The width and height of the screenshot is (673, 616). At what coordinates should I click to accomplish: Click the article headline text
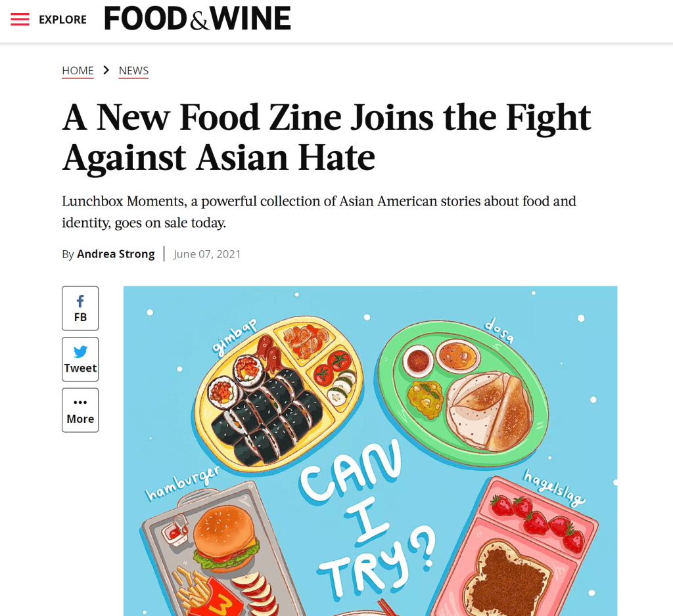pyautogui.click(x=327, y=137)
